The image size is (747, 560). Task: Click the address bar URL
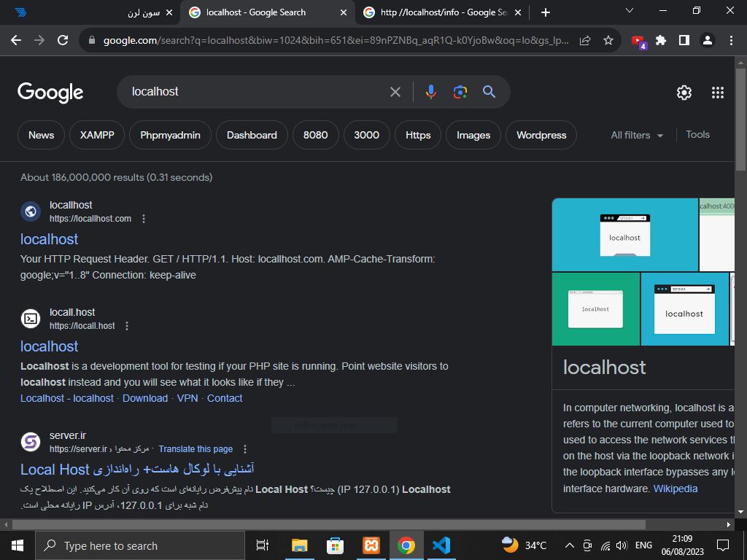pyautogui.click(x=336, y=41)
